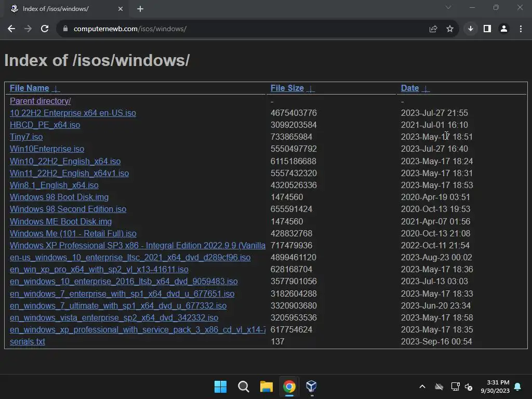The height and width of the screenshot is (399, 532).
Task: Download Win10_22H2_English_x64.iso
Action: pos(65,161)
